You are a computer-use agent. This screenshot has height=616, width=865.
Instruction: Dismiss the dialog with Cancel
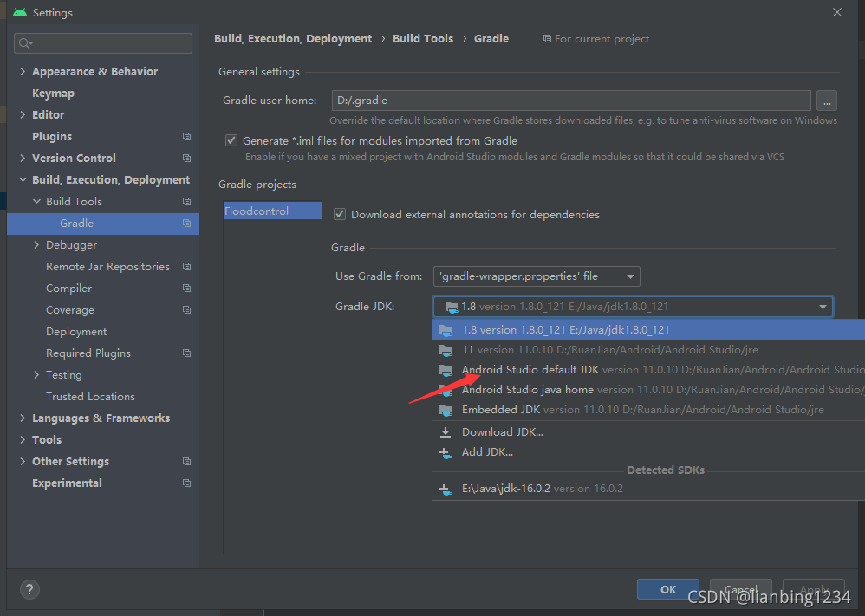[741, 588]
